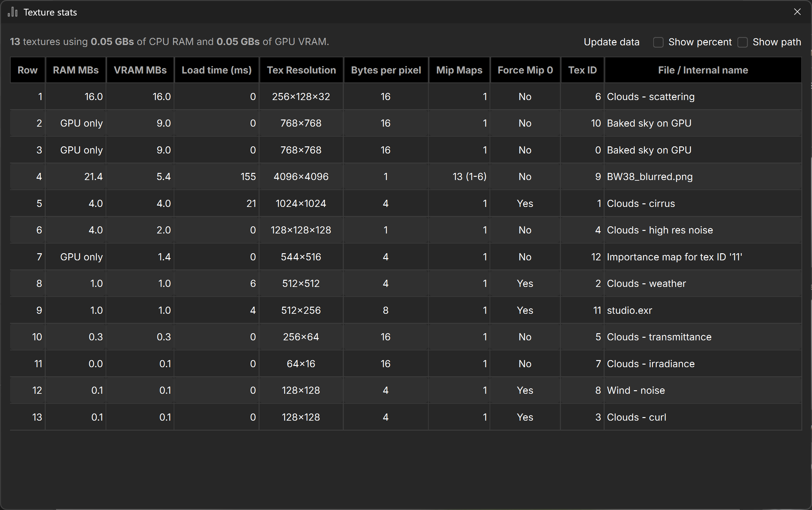Click the Update data button

click(611, 42)
